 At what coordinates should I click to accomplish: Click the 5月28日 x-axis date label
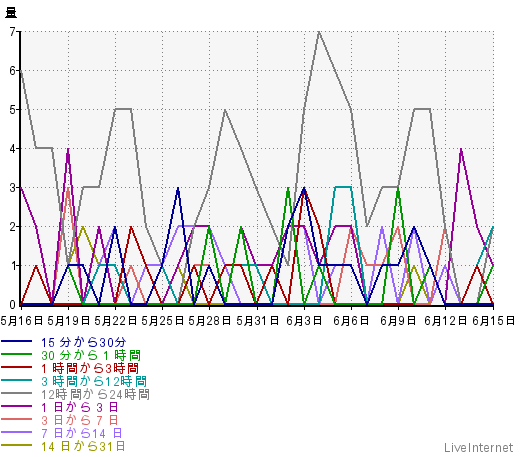tap(209, 321)
